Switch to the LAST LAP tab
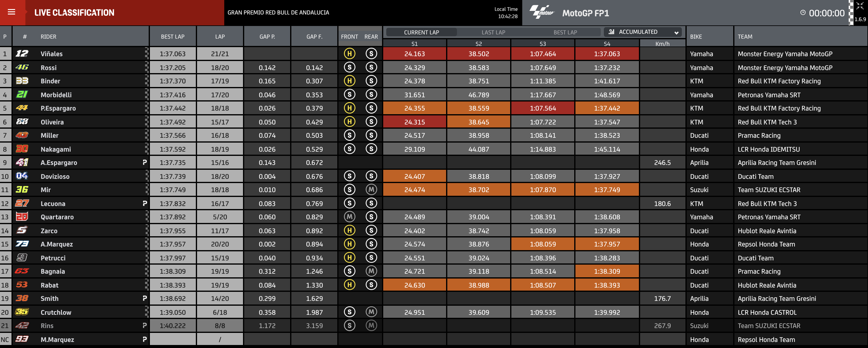The image size is (868, 348). click(493, 32)
